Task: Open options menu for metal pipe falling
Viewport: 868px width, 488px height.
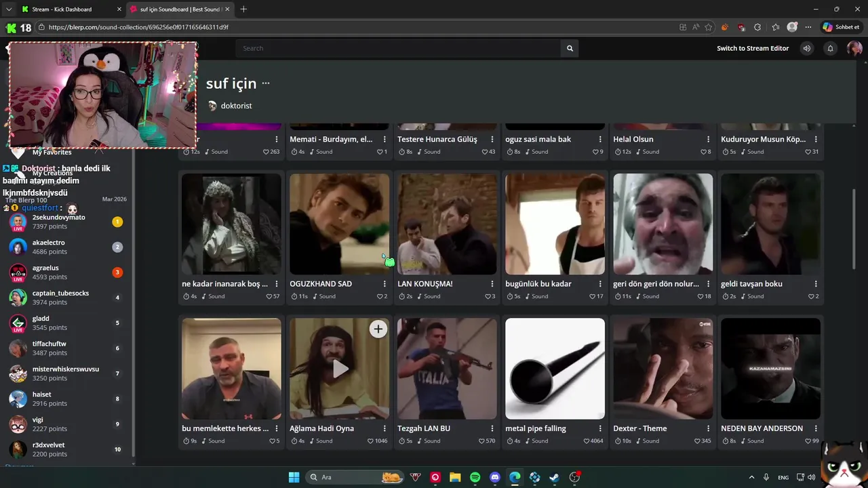Action: pyautogui.click(x=600, y=428)
